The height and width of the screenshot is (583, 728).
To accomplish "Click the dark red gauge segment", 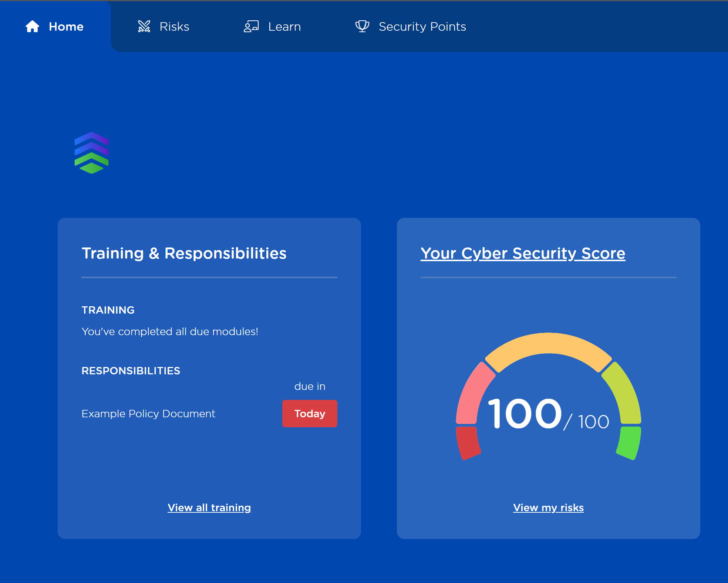I will pyautogui.click(x=468, y=443).
